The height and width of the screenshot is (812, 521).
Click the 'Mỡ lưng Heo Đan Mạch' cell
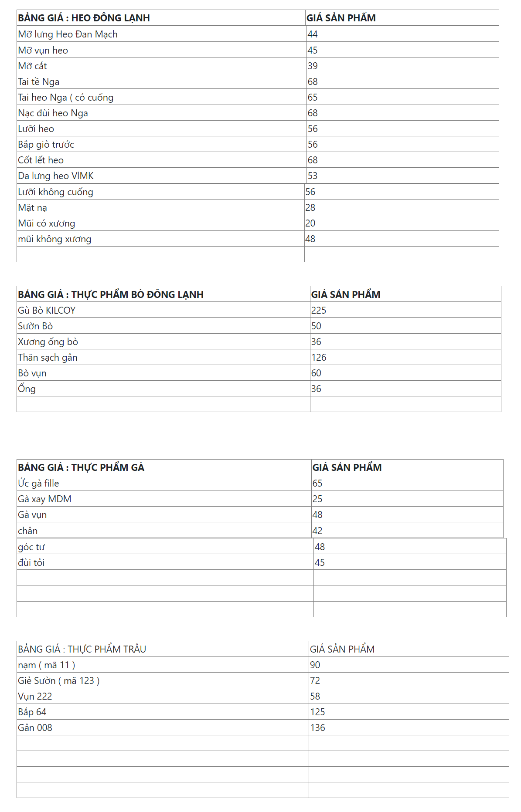coord(68,34)
